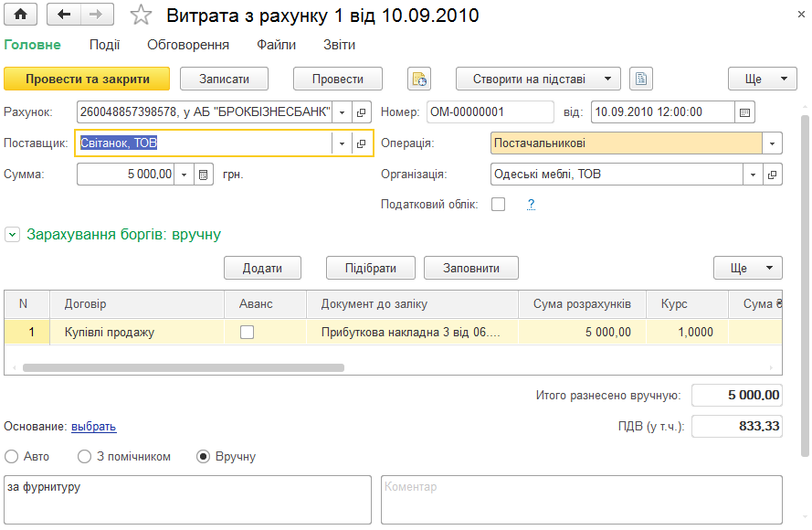Screen dimensions: 812x530
Task: Open the Файли tab
Action: tap(277, 45)
